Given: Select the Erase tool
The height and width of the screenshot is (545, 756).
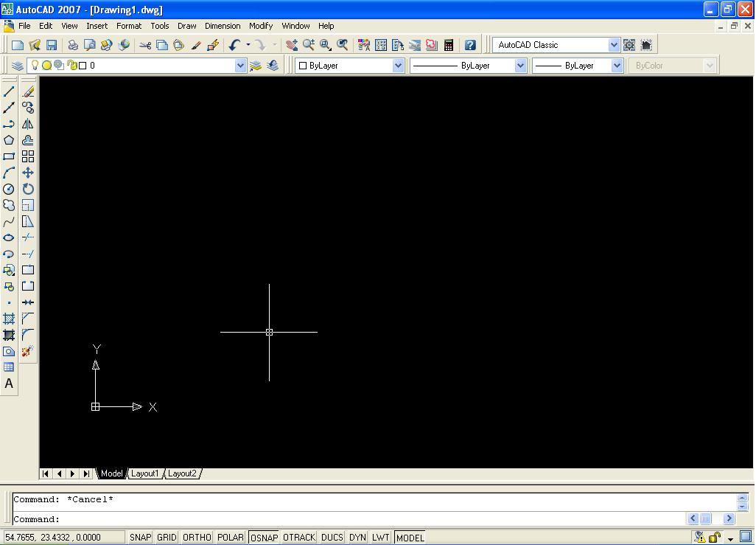Looking at the screenshot, I should click(27, 91).
